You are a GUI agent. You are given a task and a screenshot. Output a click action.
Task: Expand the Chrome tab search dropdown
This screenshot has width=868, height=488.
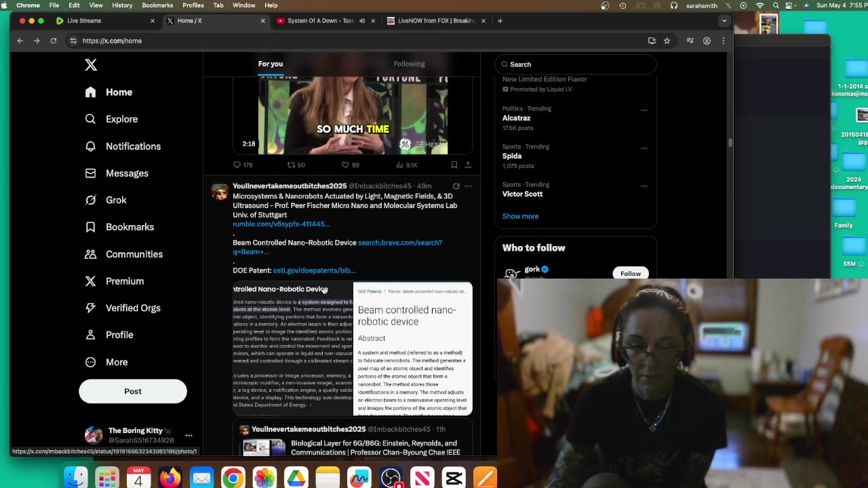724,20
